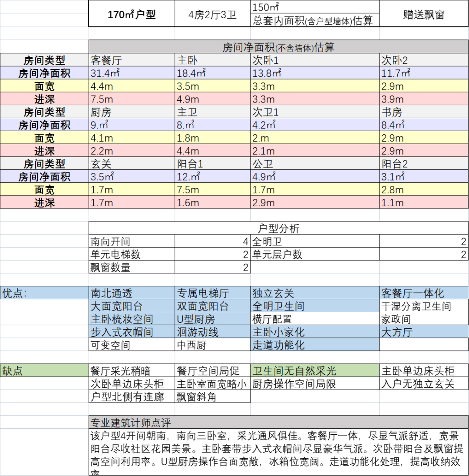
Task: Select the '飘窗数量' cell
Action: click(132, 267)
